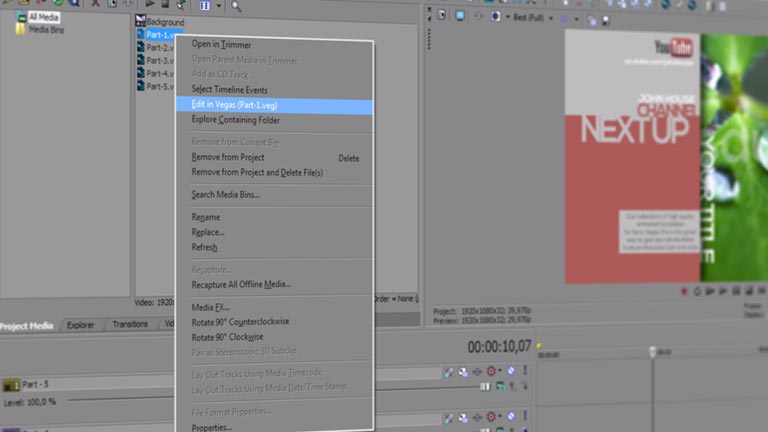Click Automation Settings gear on Part - 5 track

[491, 371]
